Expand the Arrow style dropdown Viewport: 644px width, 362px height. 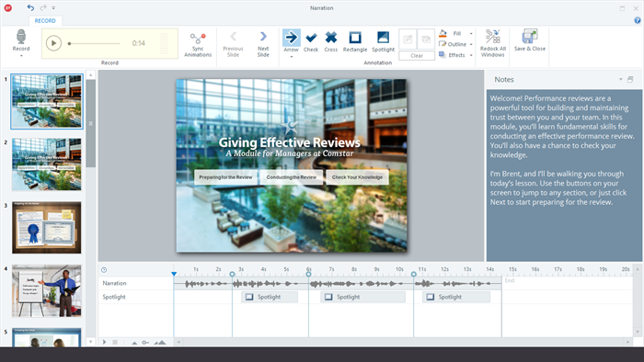292,57
